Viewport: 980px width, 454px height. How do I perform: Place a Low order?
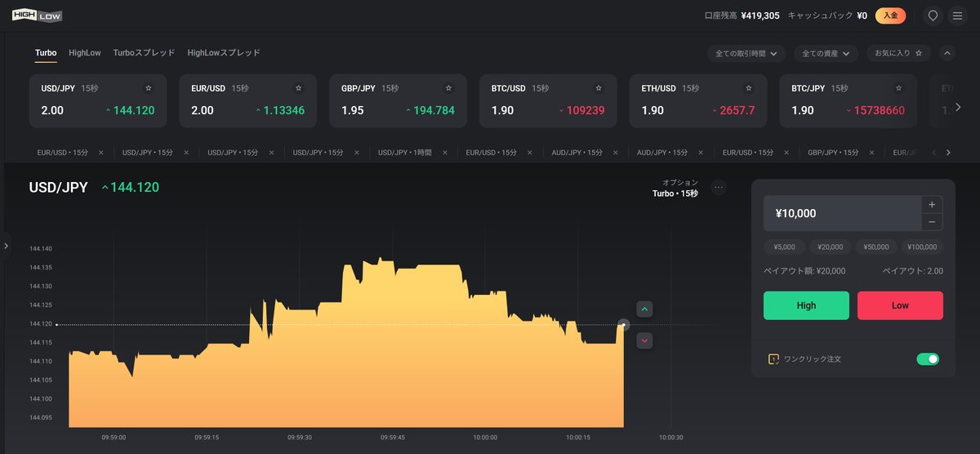coord(900,305)
